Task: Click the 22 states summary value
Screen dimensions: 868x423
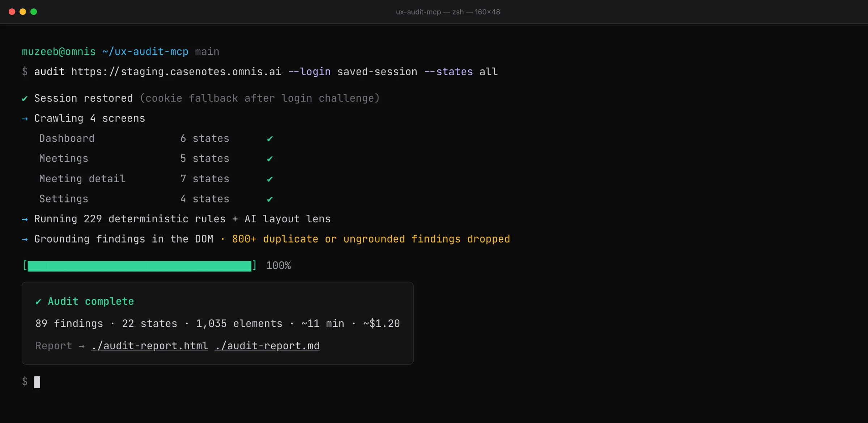Action: (x=150, y=323)
